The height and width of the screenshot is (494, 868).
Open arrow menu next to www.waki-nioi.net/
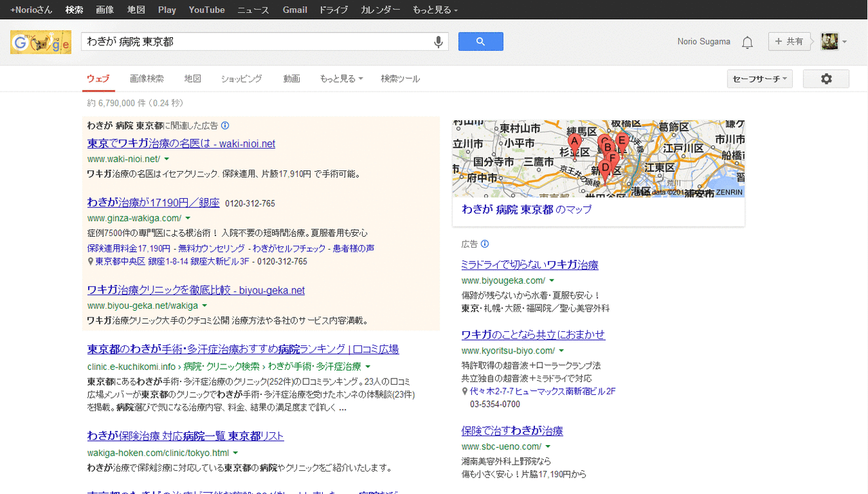[x=166, y=159]
